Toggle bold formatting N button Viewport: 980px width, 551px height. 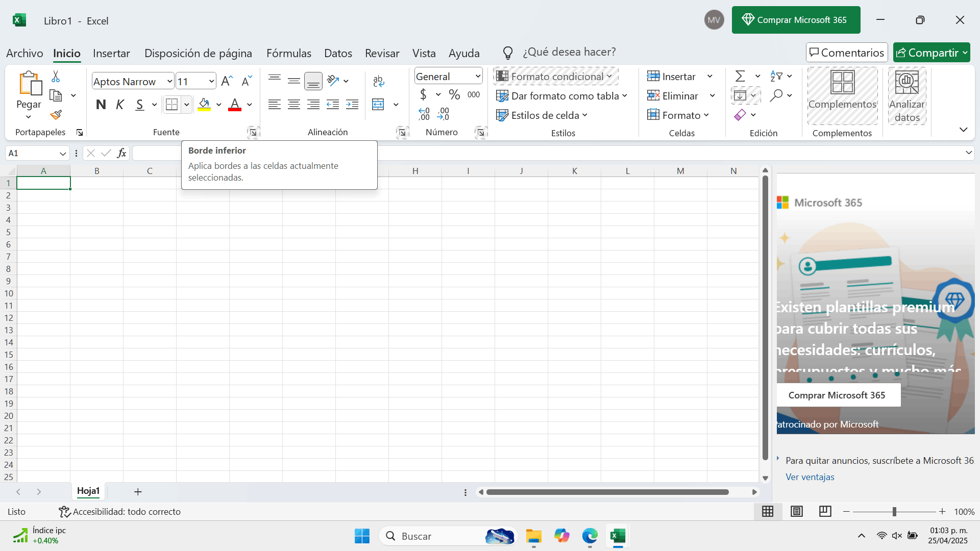click(x=101, y=105)
